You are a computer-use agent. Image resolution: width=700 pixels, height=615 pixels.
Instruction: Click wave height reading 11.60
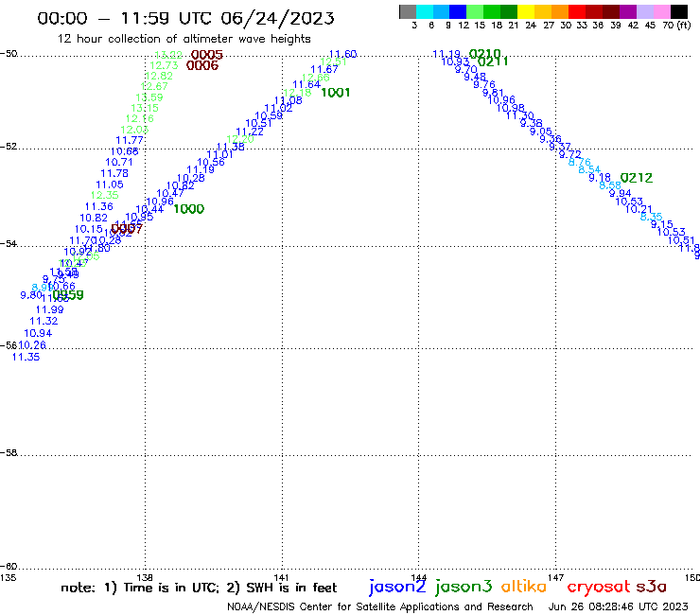point(342,54)
